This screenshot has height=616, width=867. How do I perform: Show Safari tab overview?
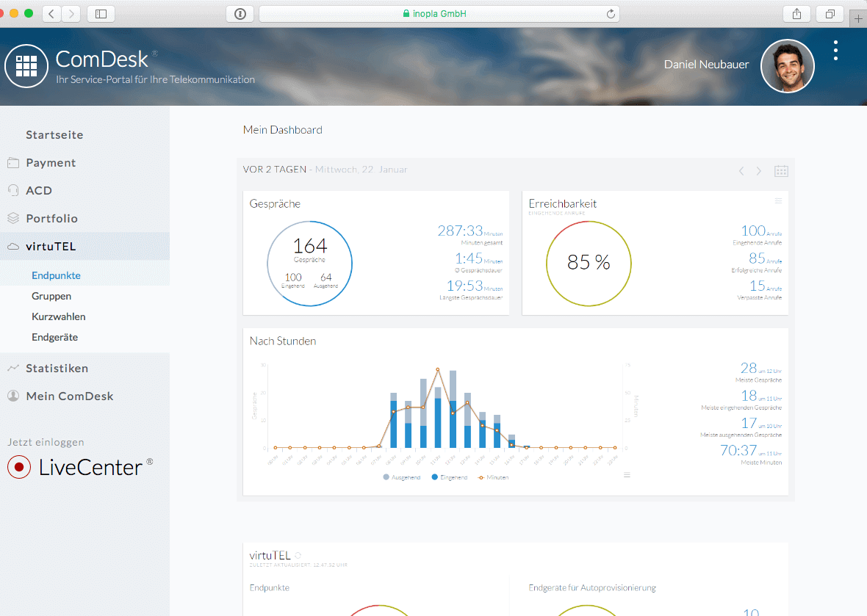[x=830, y=14]
